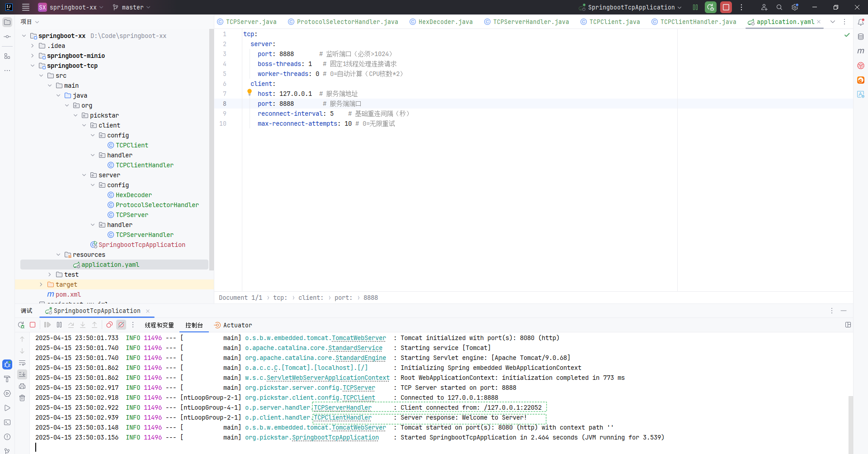Viewport: 868px width, 454px height.
Task: Expand the target folder in project tree
Action: [x=41, y=284]
